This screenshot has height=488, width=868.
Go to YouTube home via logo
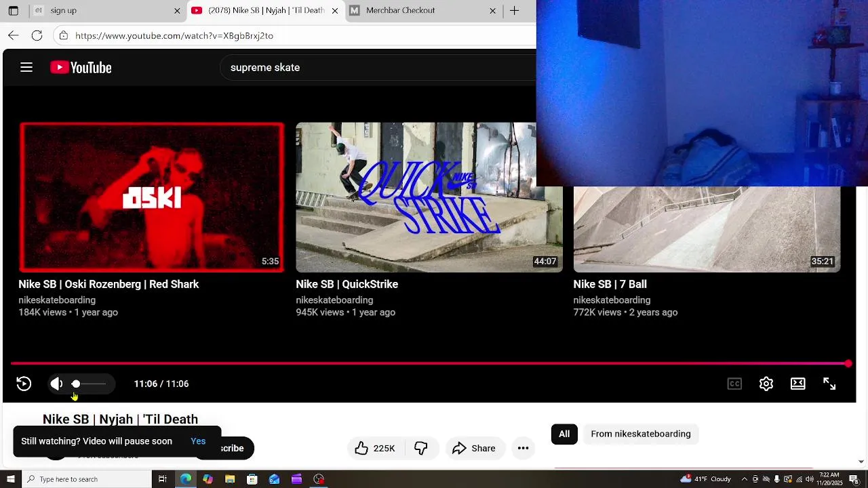[81, 67]
